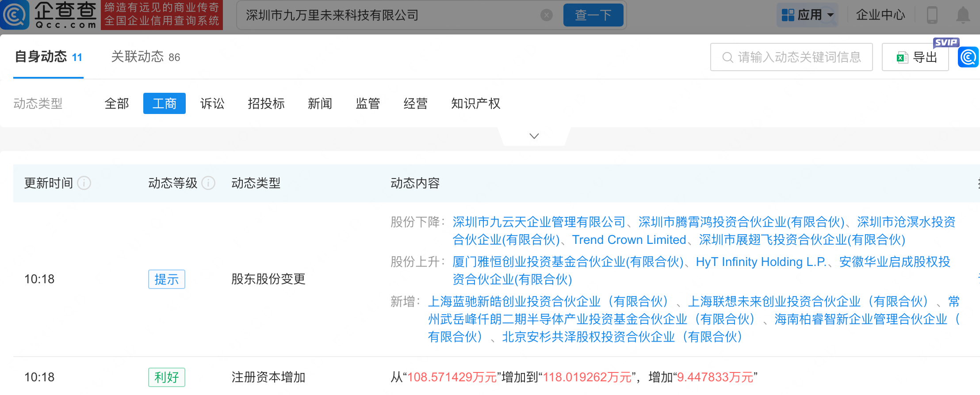
Task: Open the 应用 dropdown menu
Action: (807, 15)
